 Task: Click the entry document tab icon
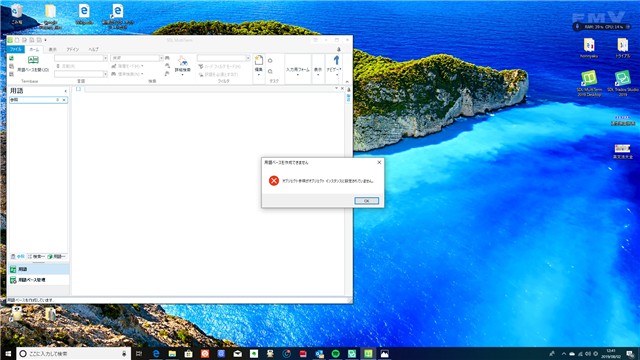(78, 89)
